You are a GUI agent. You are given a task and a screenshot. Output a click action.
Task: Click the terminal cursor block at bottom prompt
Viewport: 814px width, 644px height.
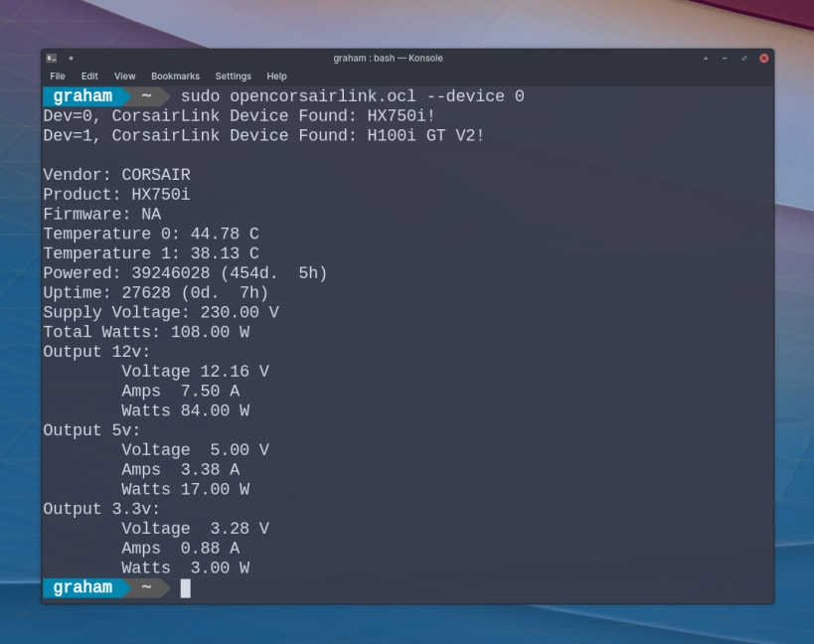(x=185, y=588)
